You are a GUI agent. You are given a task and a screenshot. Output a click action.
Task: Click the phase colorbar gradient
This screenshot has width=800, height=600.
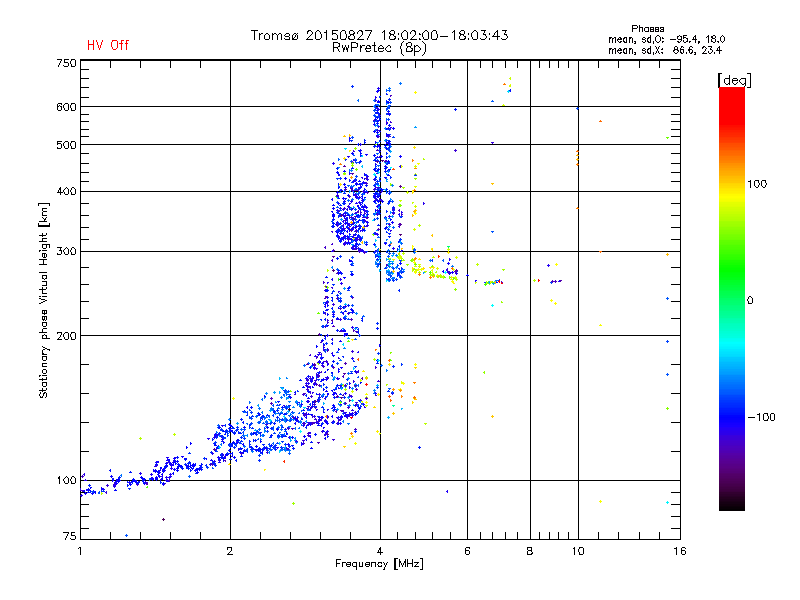[x=732, y=299]
